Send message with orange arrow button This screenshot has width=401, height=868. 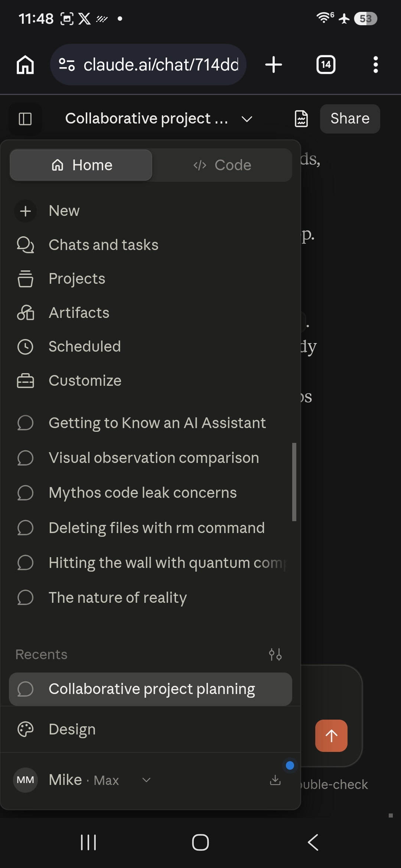click(x=331, y=736)
